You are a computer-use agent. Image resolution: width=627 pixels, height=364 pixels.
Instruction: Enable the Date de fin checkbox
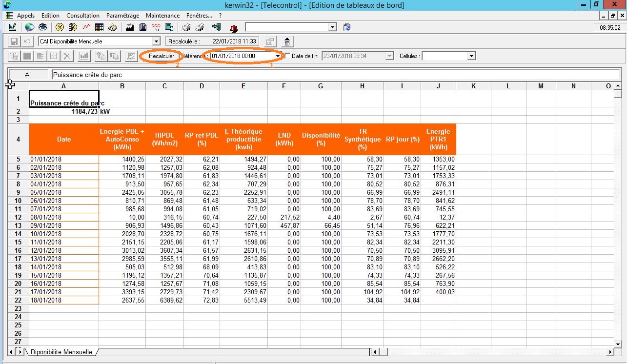(287, 56)
